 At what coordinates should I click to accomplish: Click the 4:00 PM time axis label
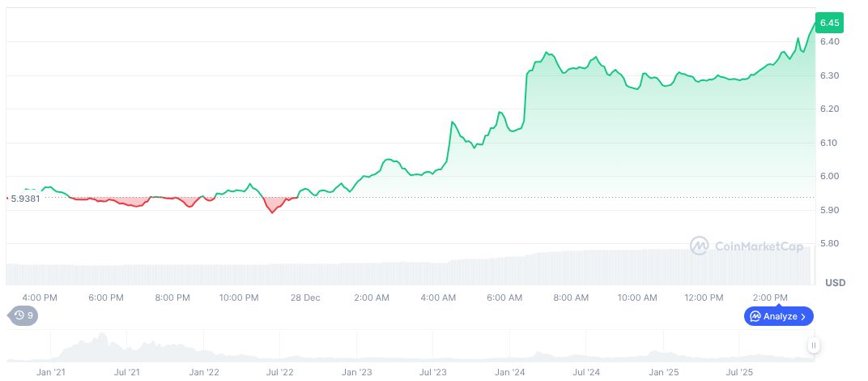coord(40,298)
